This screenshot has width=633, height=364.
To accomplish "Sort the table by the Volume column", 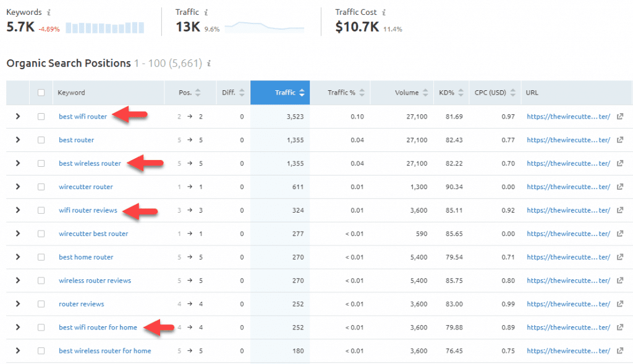I will 425,92.
